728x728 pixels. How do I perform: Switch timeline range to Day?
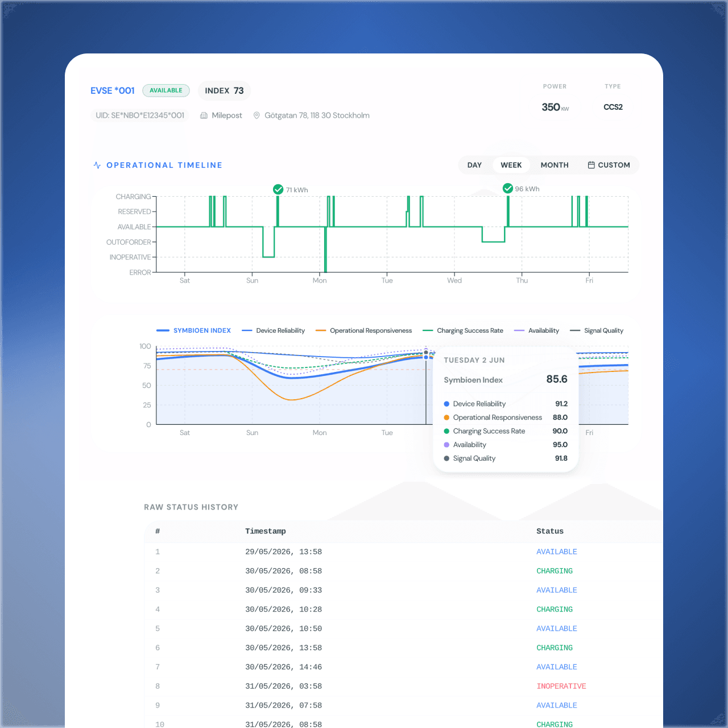pyautogui.click(x=474, y=165)
